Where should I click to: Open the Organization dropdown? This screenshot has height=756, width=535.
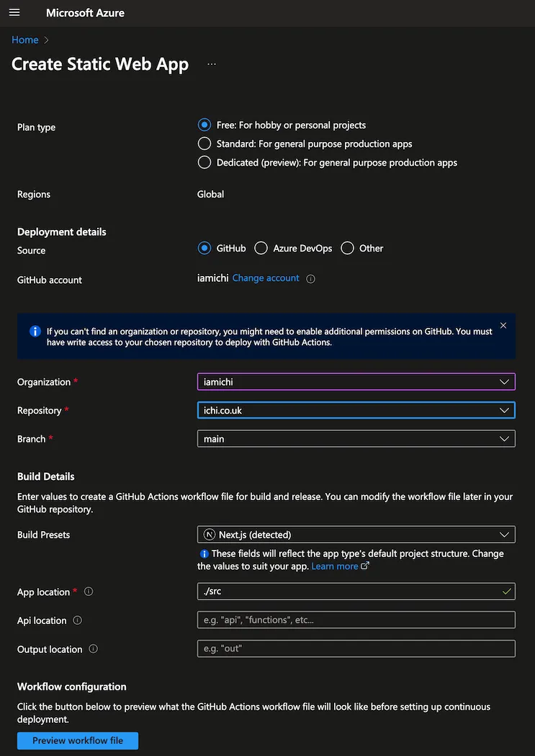356,381
